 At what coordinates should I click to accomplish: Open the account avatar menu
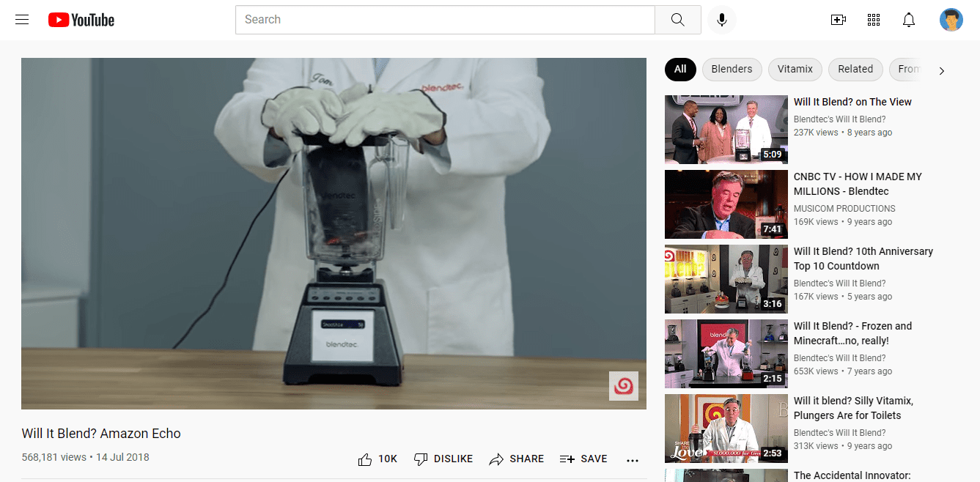951,20
